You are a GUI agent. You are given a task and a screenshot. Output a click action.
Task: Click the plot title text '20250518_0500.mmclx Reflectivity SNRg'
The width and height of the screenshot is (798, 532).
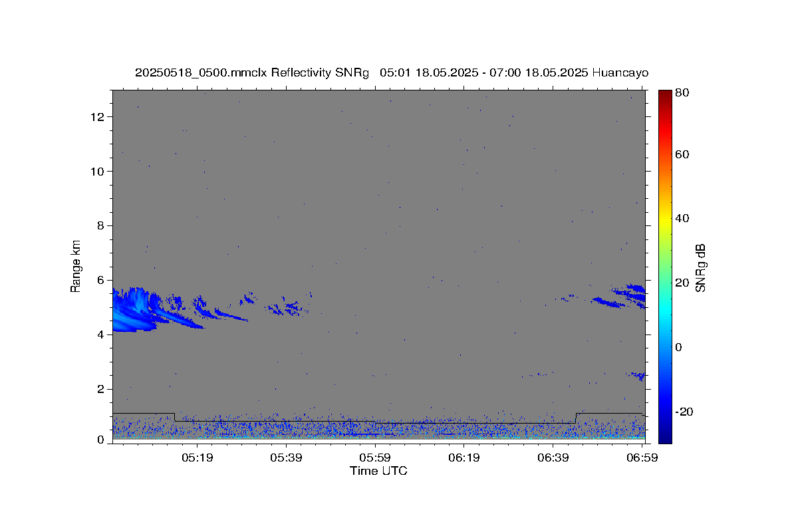[252, 72]
